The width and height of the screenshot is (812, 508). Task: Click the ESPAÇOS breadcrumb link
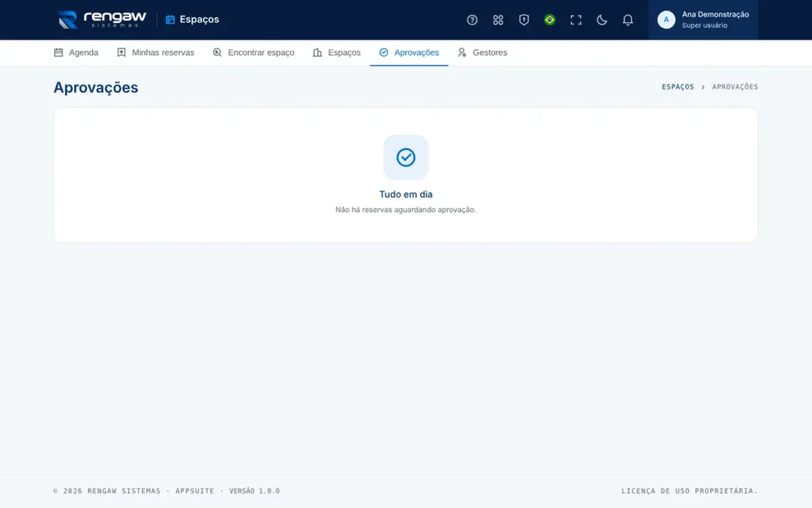click(x=677, y=87)
